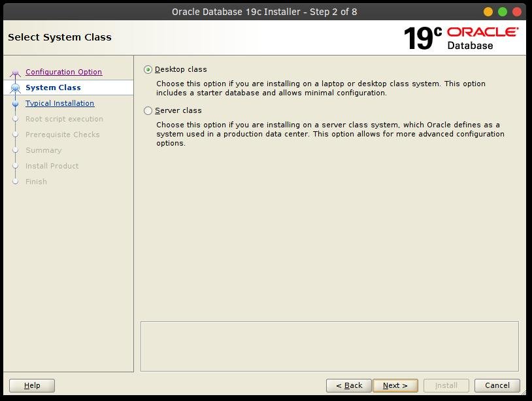The height and width of the screenshot is (401, 532).
Task: Click the installer window title text
Action: [264, 12]
